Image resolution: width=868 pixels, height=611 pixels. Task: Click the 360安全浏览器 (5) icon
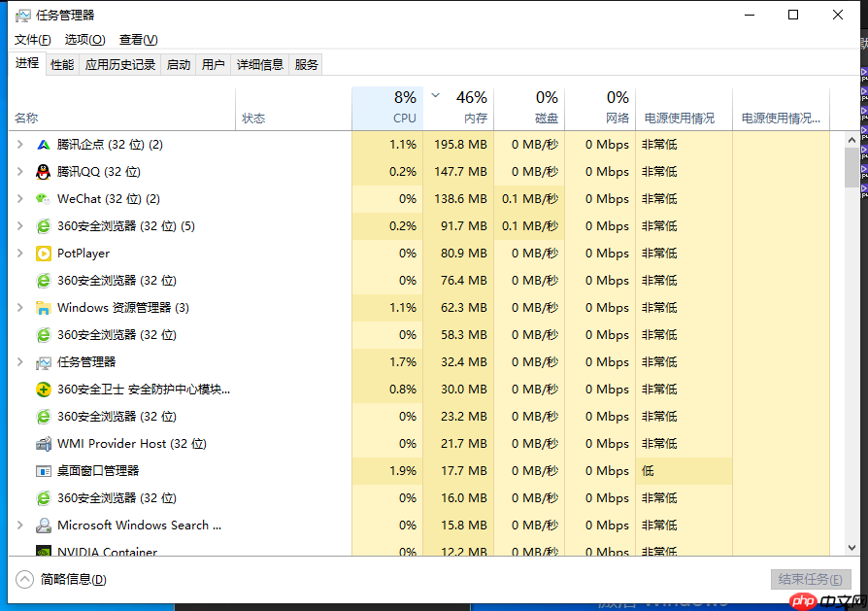pyautogui.click(x=43, y=226)
